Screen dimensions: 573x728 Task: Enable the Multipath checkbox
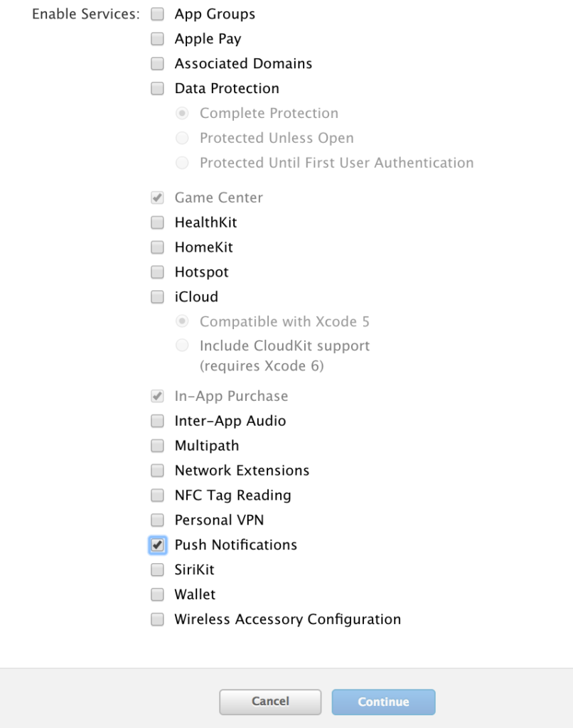157,446
